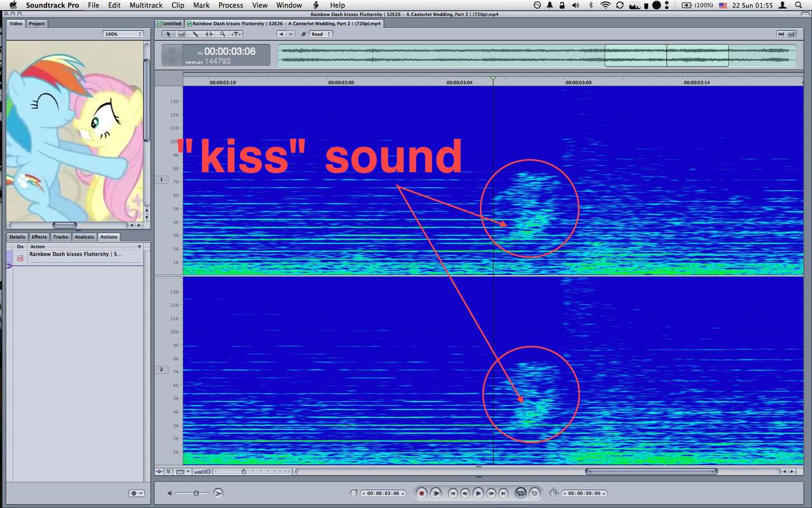The height and width of the screenshot is (508, 812).
Task: Toggle the cycle loop button
Action: [521, 493]
